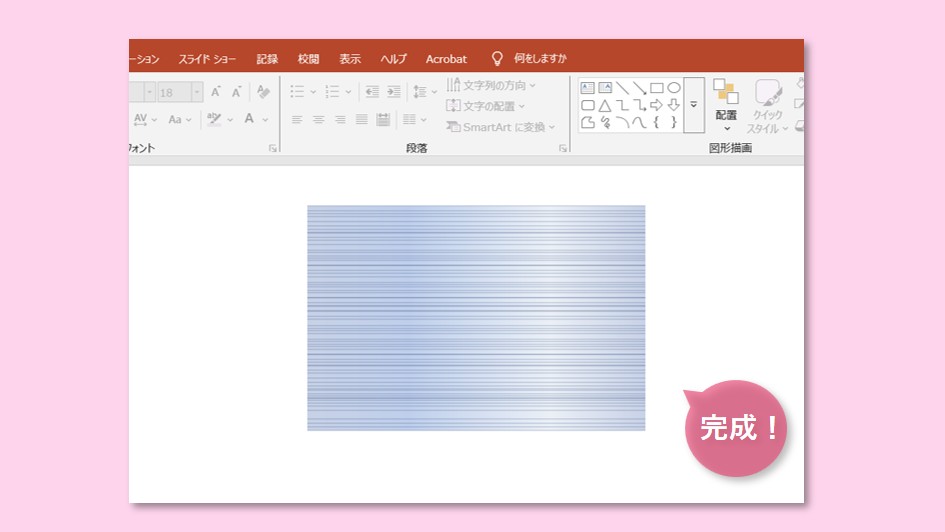Select rectangle shape
The image size is (945, 532).
pyautogui.click(x=657, y=88)
